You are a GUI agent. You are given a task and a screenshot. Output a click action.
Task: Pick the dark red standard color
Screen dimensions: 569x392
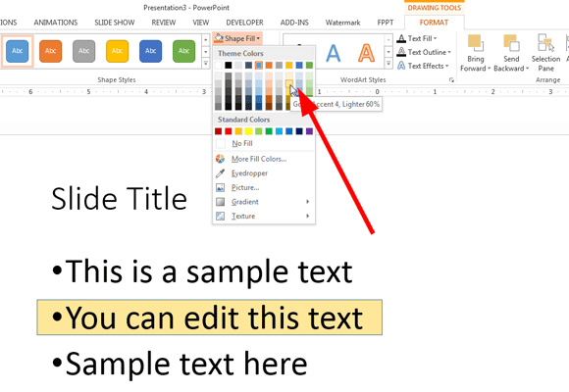(218, 131)
